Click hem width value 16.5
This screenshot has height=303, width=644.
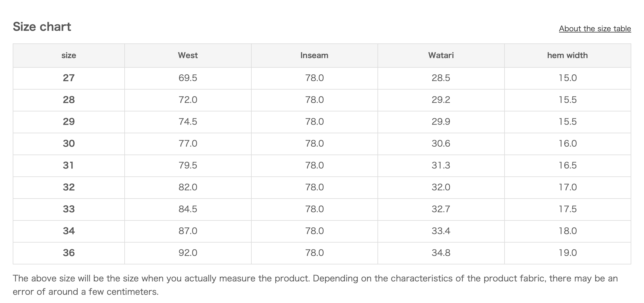(x=568, y=165)
